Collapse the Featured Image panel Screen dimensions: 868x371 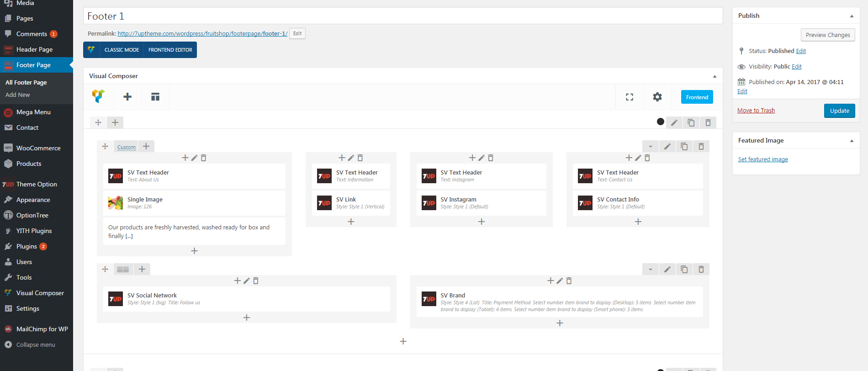(852, 141)
